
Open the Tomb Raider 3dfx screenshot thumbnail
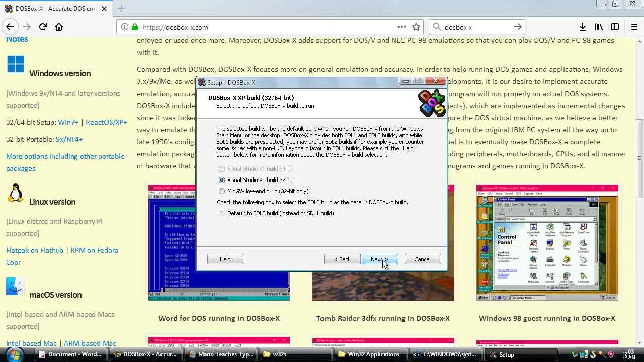pyautogui.click(x=383, y=242)
